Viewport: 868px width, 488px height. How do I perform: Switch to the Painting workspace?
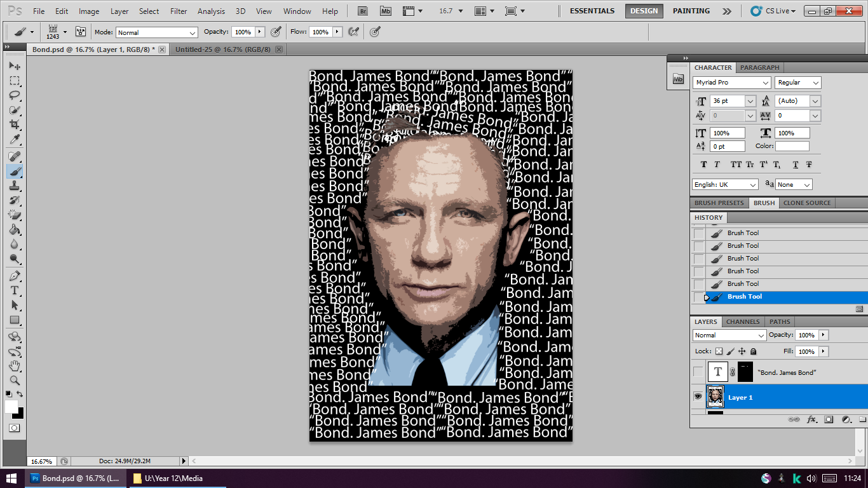[x=691, y=11]
